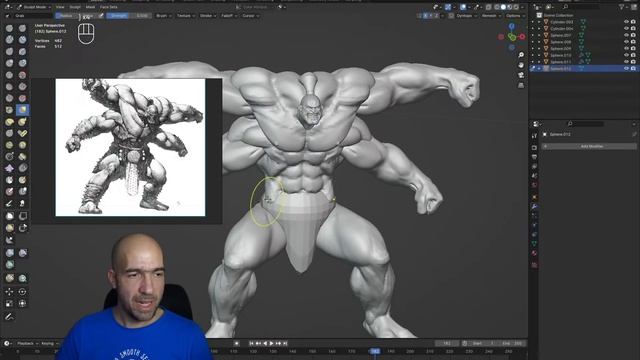Select the Clay brush tool
The image size is (640, 360).
9,40
